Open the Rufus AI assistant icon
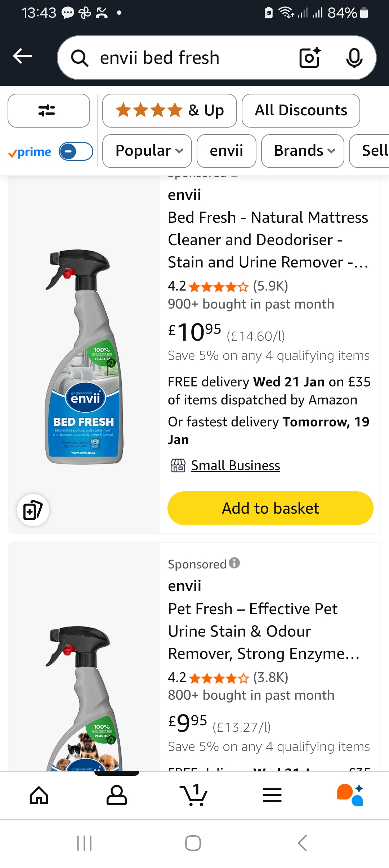This screenshot has height=868, width=389. [350, 795]
